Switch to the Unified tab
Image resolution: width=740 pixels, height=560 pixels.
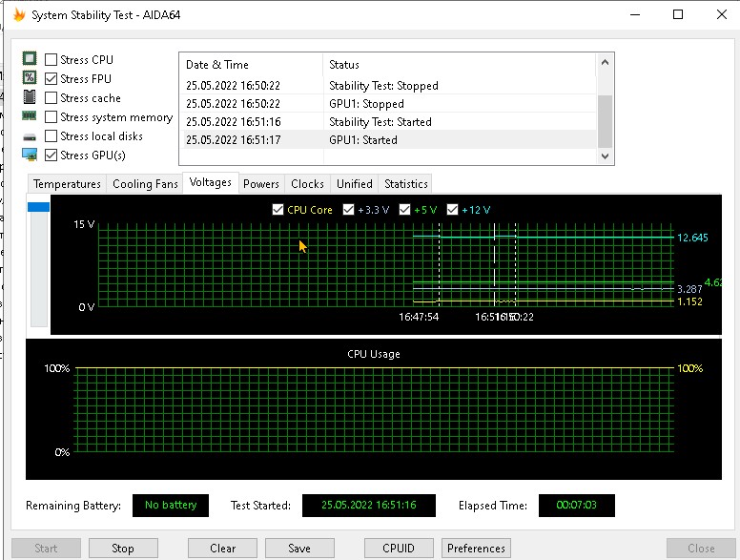[x=355, y=184]
